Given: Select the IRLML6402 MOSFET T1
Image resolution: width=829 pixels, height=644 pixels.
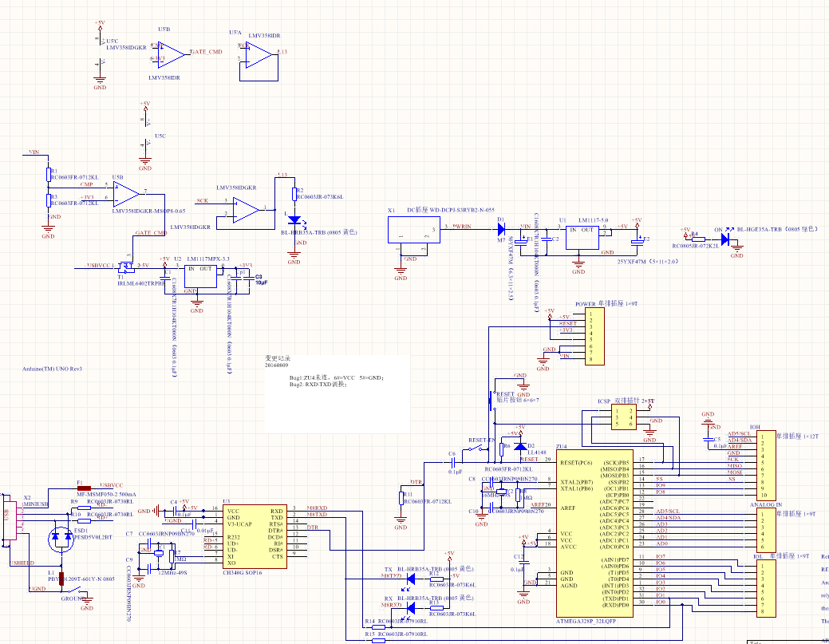Looking at the screenshot, I should (x=128, y=267).
